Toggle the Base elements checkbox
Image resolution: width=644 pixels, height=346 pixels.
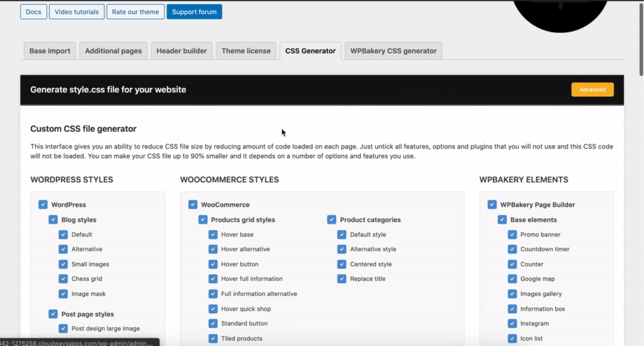click(502, 220)
